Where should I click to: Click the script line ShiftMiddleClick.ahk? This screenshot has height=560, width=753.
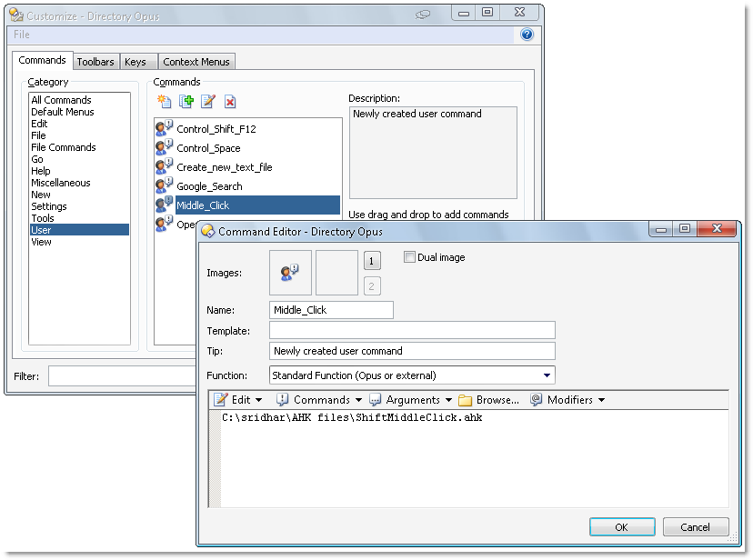point(352,417)
